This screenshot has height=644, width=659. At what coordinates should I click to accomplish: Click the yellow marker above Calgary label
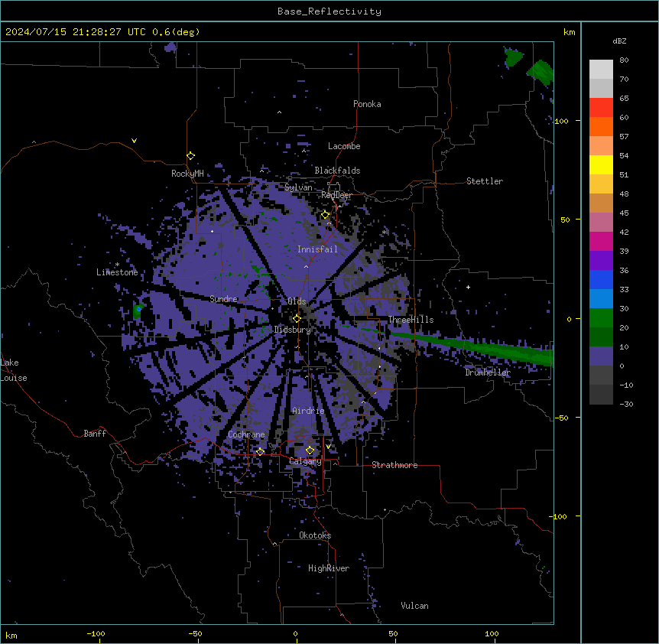310,450
